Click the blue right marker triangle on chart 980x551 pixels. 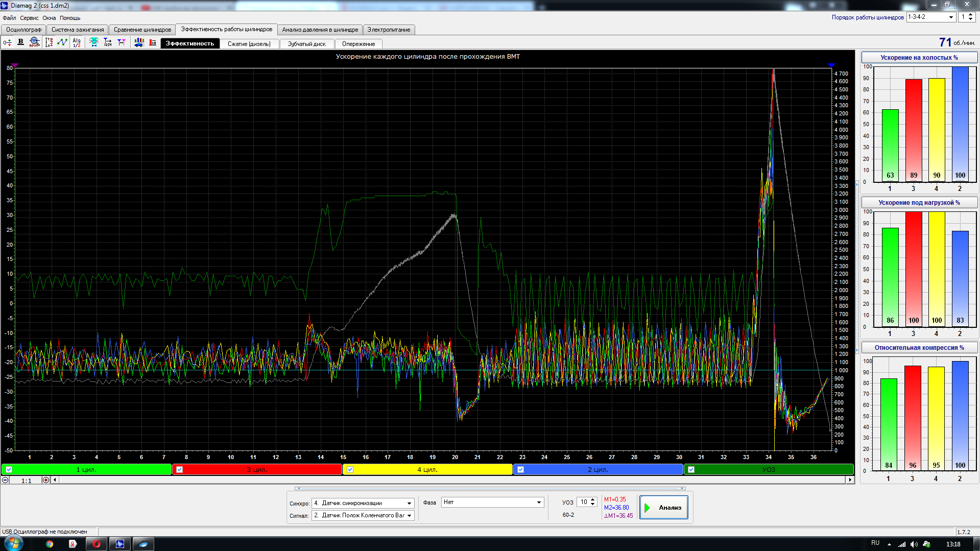pyautogui.click(x=831, y=65)
